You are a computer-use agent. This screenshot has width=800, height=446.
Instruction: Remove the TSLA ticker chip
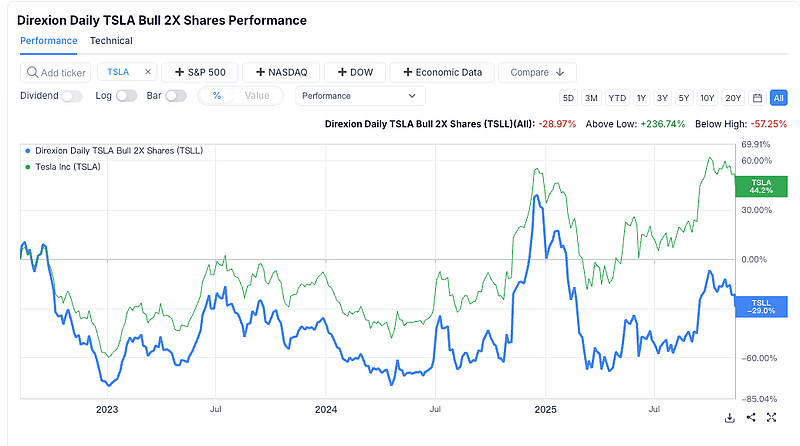point(148,72)
